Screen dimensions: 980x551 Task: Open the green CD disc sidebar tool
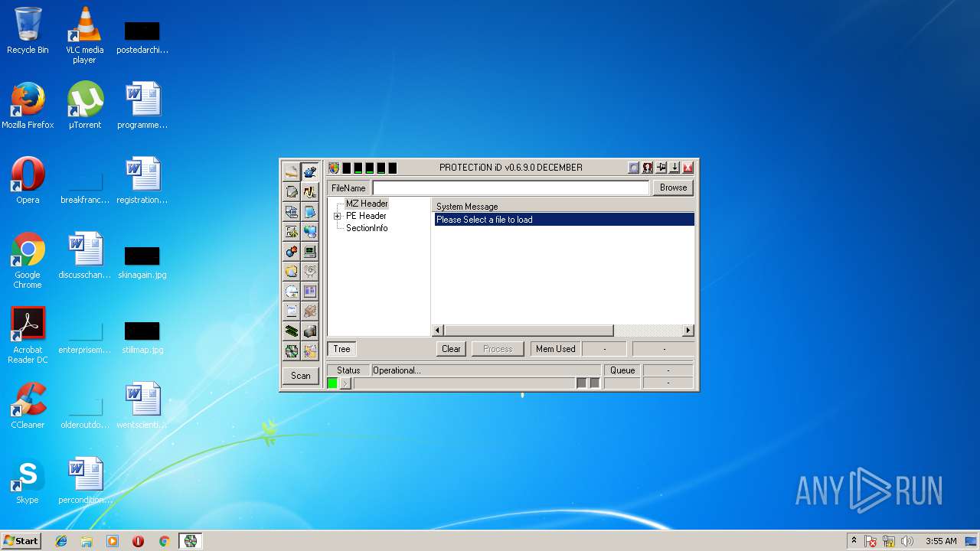click(x=292, y=351)
